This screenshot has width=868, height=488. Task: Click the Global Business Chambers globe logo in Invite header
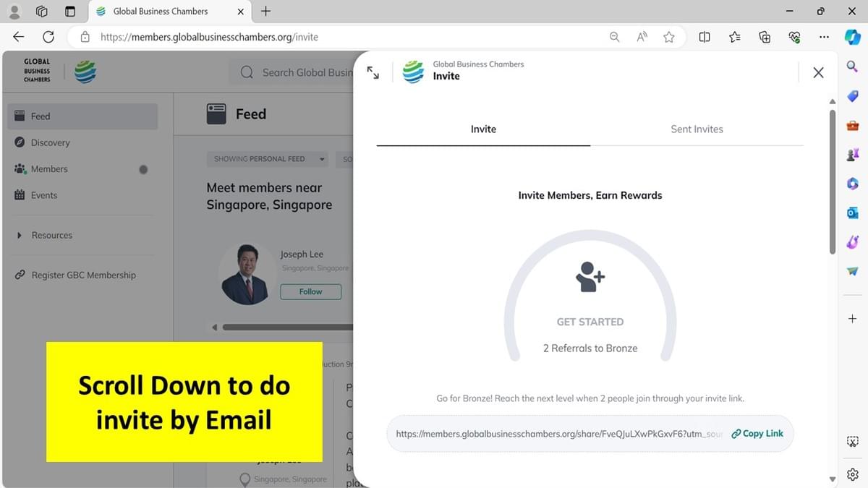pos(413,72)
